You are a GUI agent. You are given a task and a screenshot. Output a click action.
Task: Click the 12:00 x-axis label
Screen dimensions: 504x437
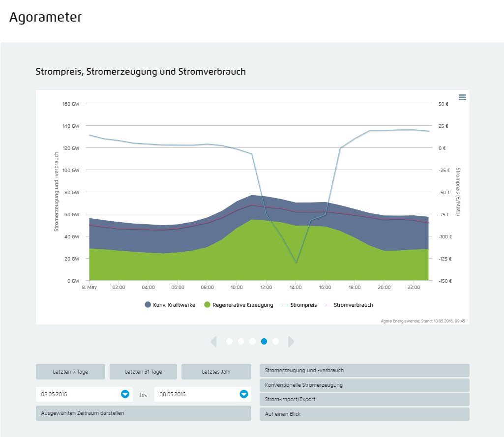click(x=266, y=287)
